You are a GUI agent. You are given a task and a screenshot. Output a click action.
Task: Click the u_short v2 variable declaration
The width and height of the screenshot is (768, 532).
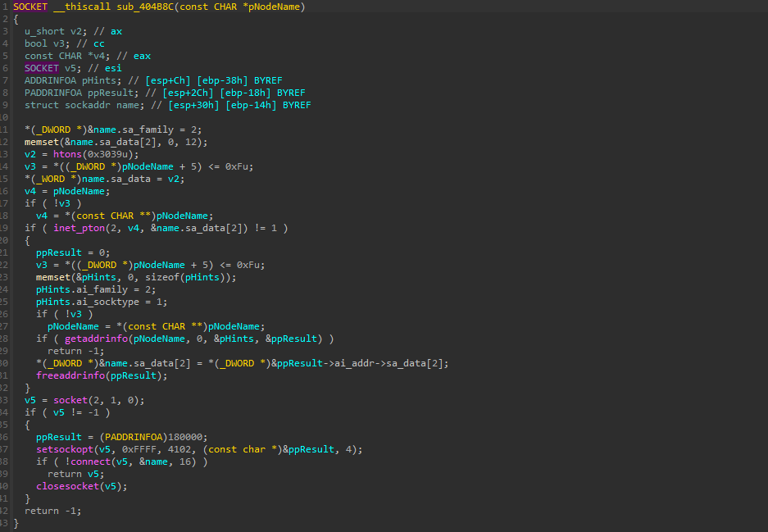pos(52,30)
